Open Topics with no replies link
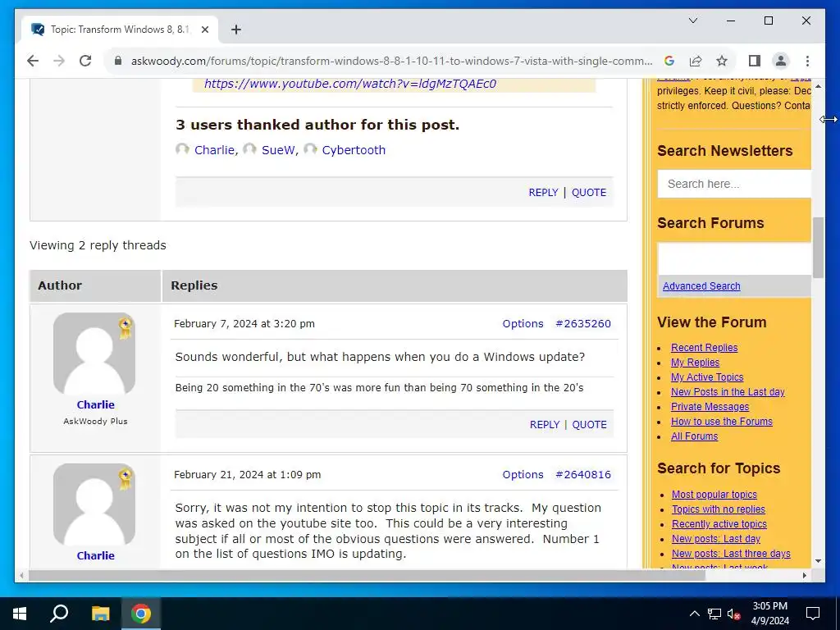 pyautogui.click(x=719, y=509)
